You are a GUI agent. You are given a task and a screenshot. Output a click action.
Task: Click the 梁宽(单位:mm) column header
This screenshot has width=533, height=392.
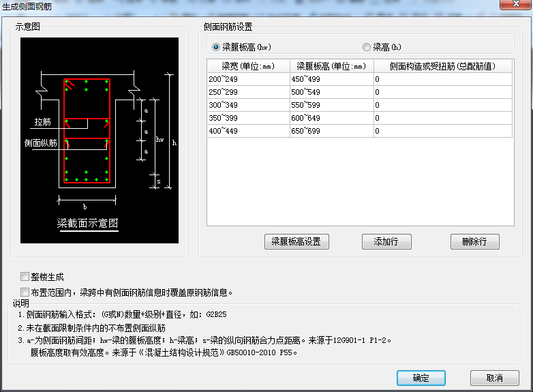tap(249, 66)
